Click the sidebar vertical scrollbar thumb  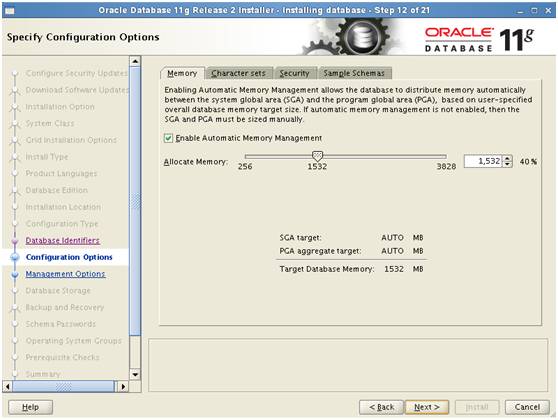pos(135,201)
